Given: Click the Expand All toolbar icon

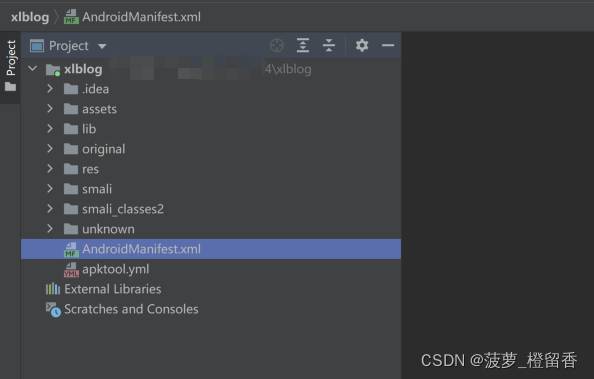Looking at the screenshot, I should coord(303,45).
